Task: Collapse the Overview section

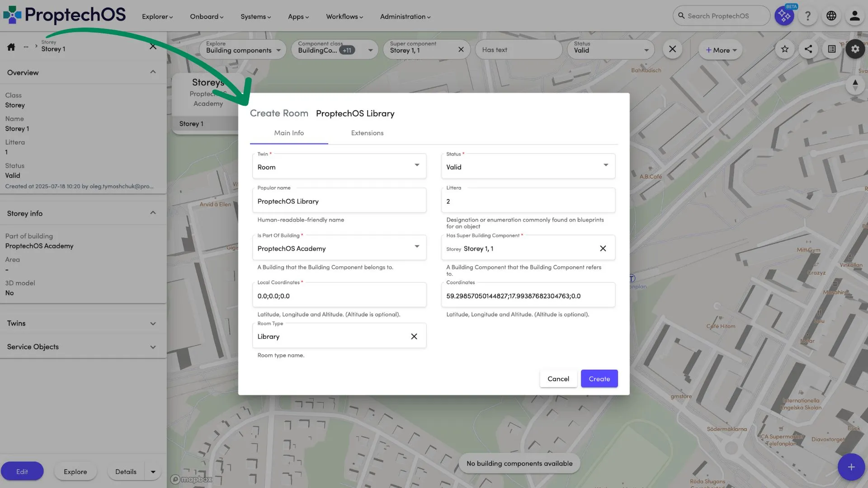Action: pos(153,72)
